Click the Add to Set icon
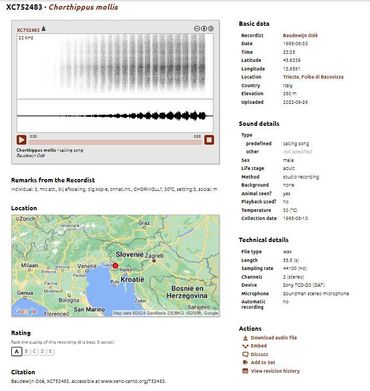This screenshot has height=391, width=370. [245, 362]
